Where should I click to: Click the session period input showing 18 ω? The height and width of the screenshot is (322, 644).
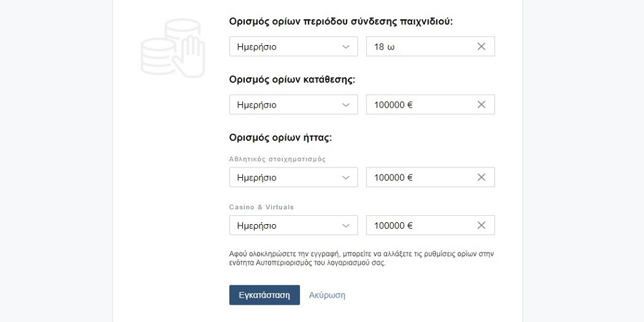pos(430,46)
